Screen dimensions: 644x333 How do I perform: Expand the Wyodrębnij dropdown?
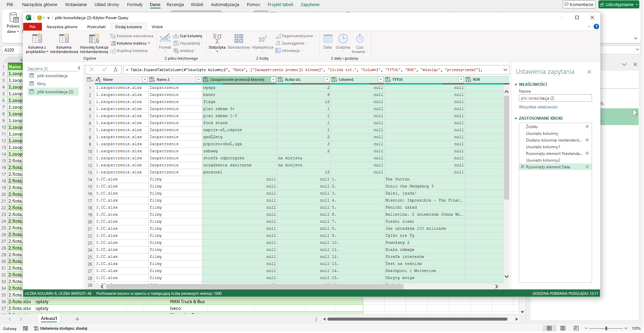click(x=201, y=43)
